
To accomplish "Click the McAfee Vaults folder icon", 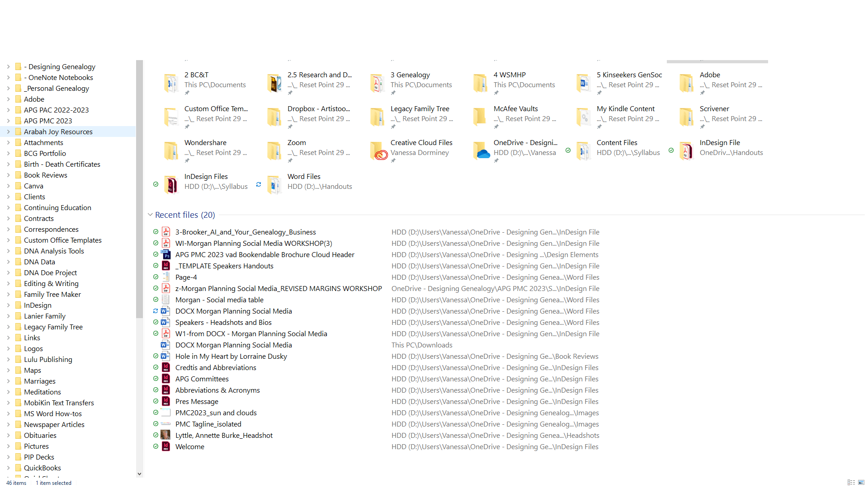I will click(480, 117).
